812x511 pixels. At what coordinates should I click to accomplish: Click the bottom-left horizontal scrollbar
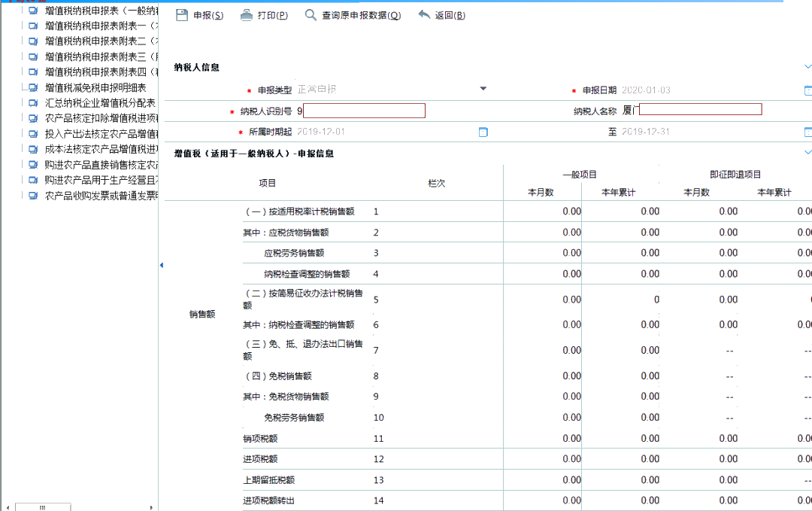click(43, 506)
